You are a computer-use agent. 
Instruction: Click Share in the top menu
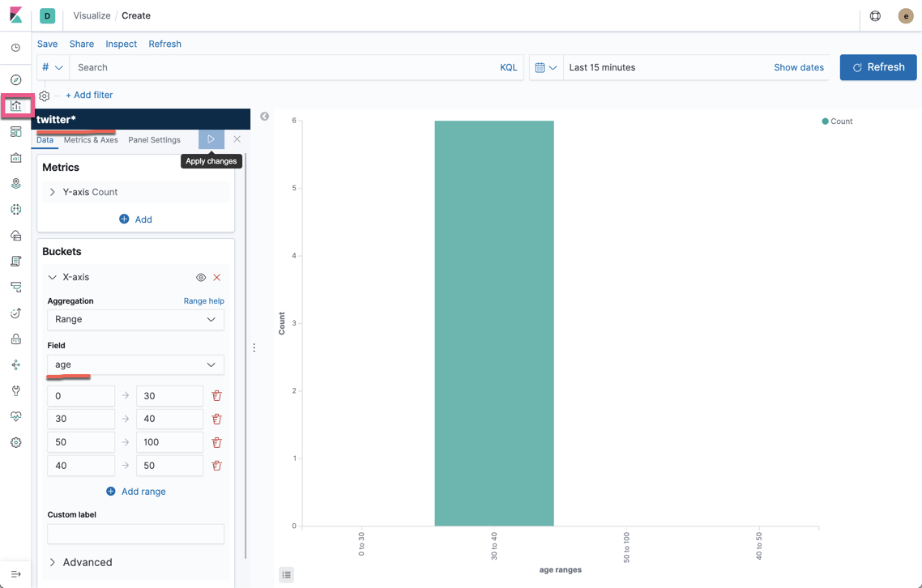tap(82, 44)
